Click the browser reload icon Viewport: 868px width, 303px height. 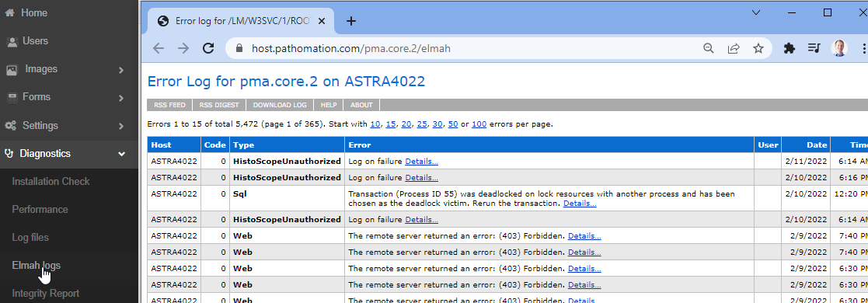tap(208, 48)
